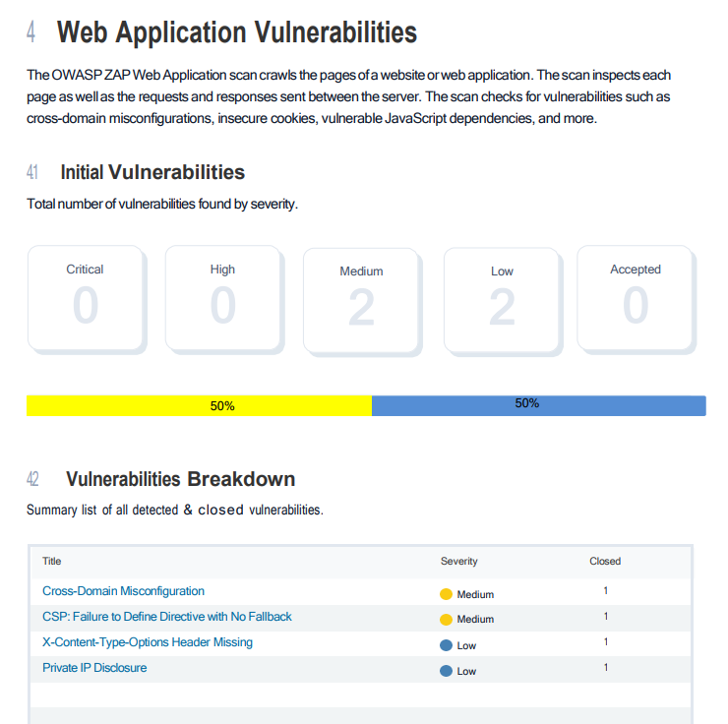Image resolution: width=728 pixels, height=724 pixels.
Task: Click blue Low dot beside X-Content-Type-Options row
Action: pos(446,645)
